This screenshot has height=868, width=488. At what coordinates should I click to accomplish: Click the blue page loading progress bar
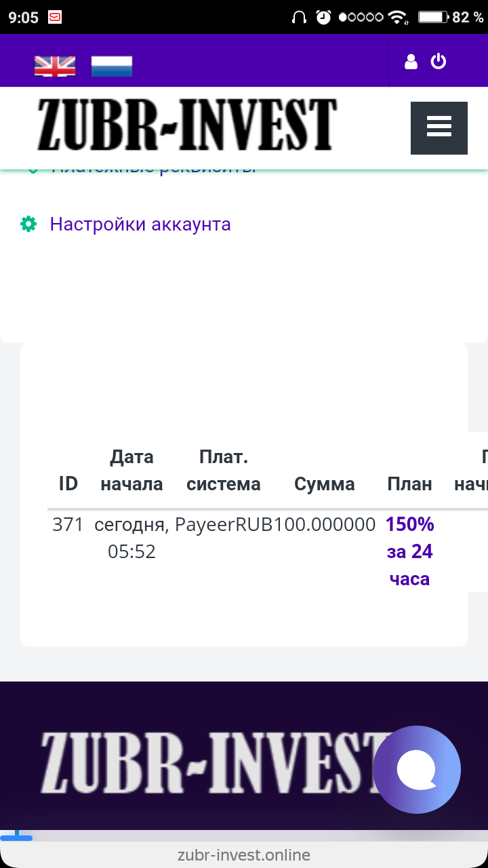pyautogui.click(x=16, y=838)
